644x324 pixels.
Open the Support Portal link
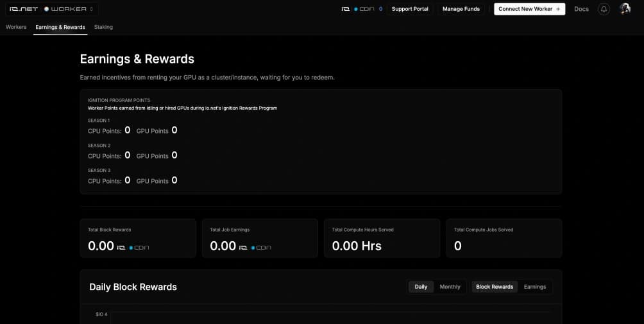click(x=410, y=9)
